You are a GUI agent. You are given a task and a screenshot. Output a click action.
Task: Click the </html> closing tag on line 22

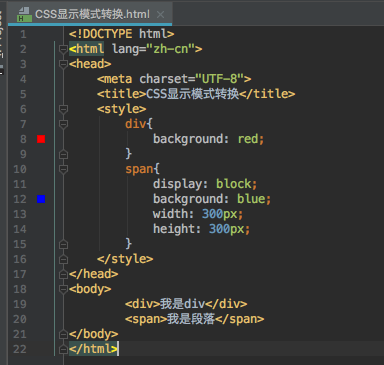coord(93,349)
